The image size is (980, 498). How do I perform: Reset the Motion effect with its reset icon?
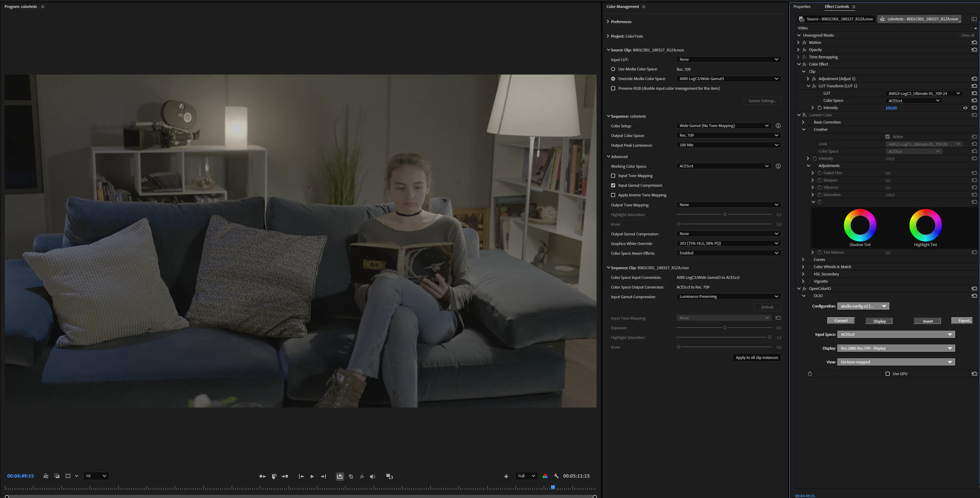[974, 42]
